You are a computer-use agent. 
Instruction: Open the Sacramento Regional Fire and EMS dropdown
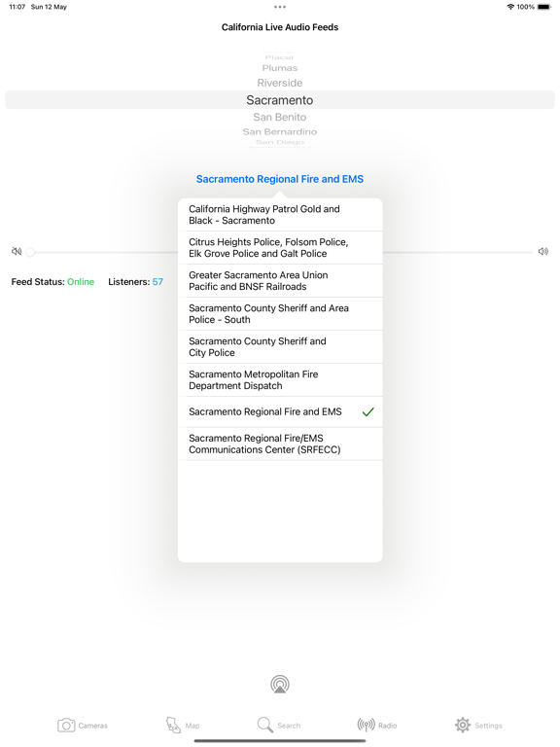tap(280, 179)
